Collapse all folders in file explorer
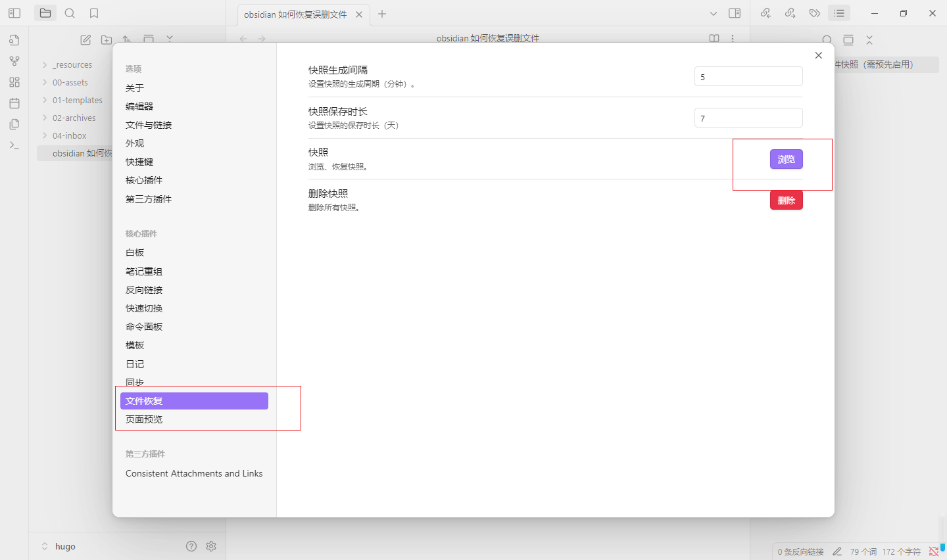Image resolution: width=947 pixels, height=560 pixels. point(170,39)
